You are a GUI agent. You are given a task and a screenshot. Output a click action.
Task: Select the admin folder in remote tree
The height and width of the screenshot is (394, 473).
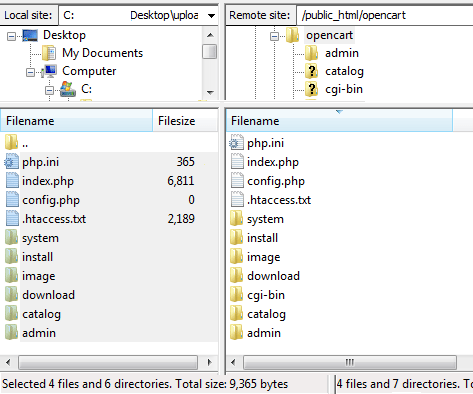pyautogui.click(x=342, y=53)
